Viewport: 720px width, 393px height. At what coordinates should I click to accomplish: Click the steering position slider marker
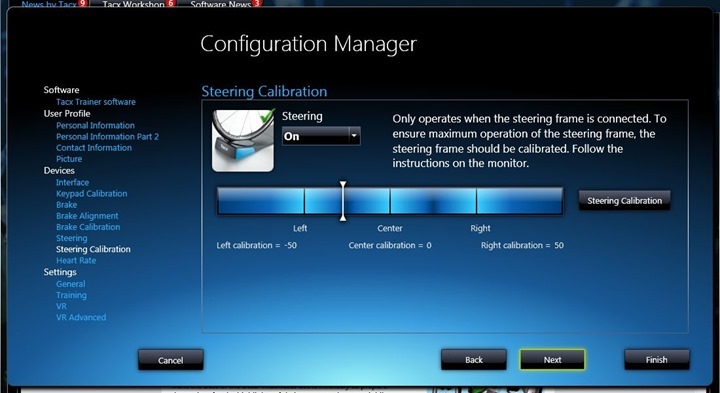tap(343, 201)
